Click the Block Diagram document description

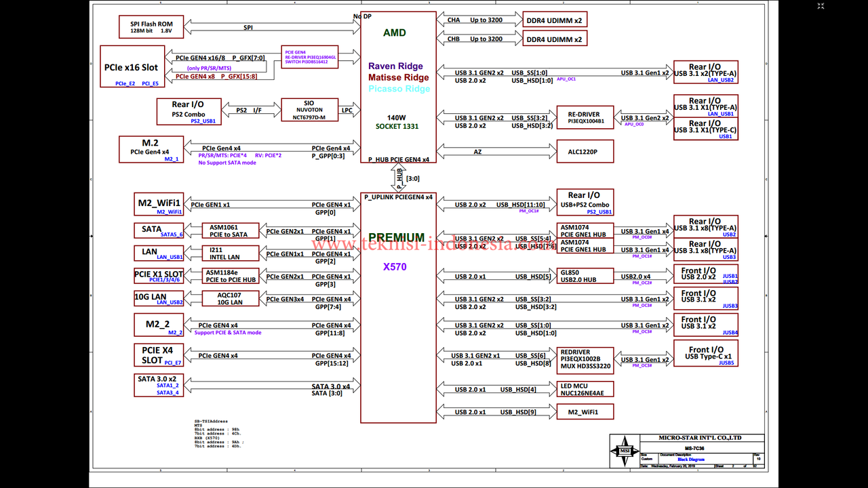pyautogui.click(x=691, y=460)
